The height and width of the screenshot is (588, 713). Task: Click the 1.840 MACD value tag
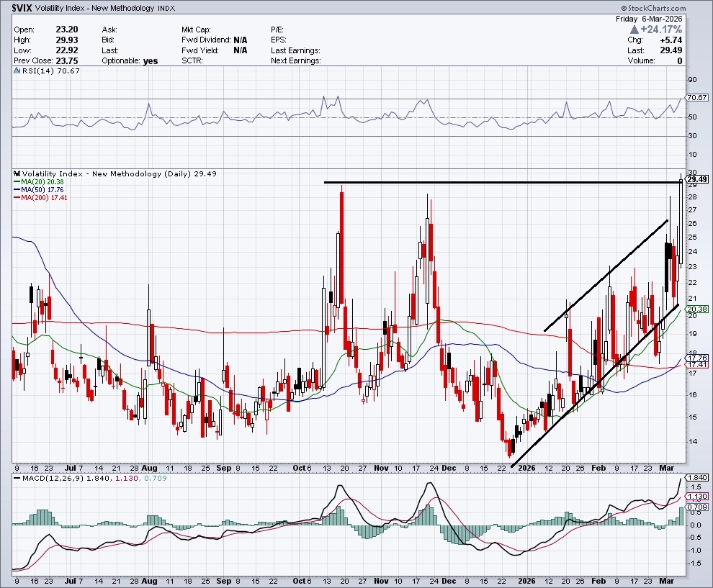coord(697,478)
